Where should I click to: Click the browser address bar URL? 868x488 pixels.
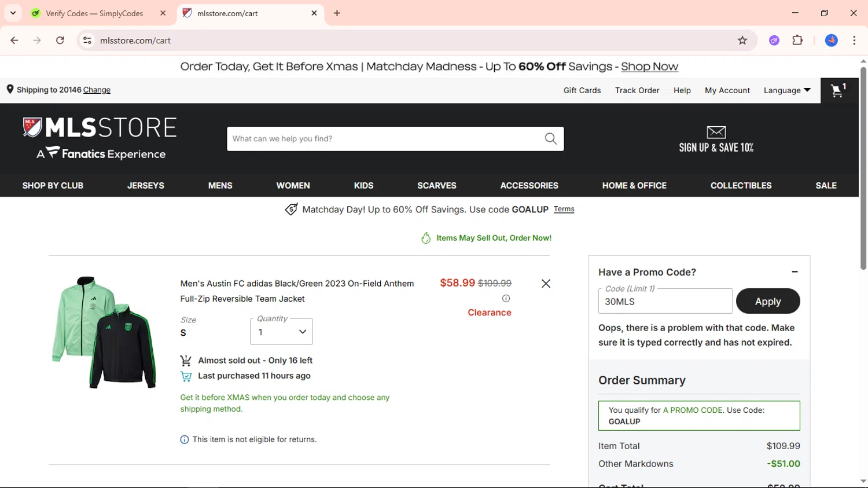135,41
